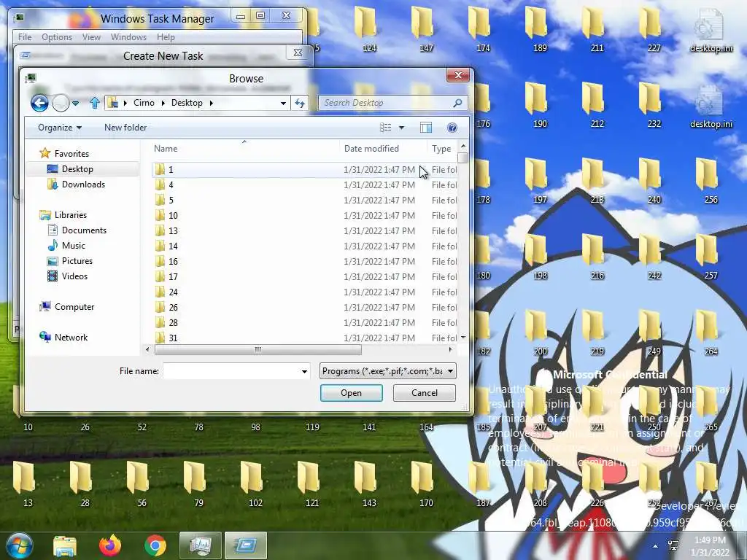
Task: Click the Open button
Action: click(351, 393)
